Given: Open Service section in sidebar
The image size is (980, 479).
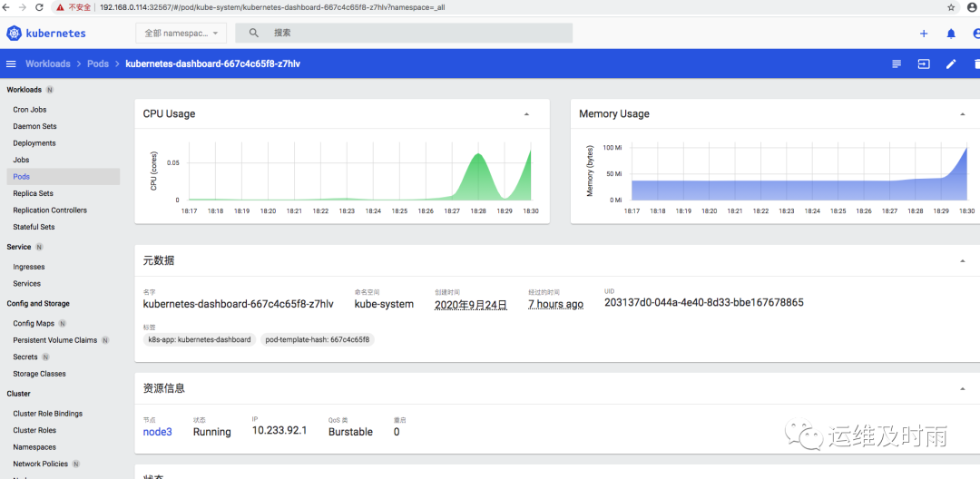Looking at the screenshot, I should (x=19, y=248).
